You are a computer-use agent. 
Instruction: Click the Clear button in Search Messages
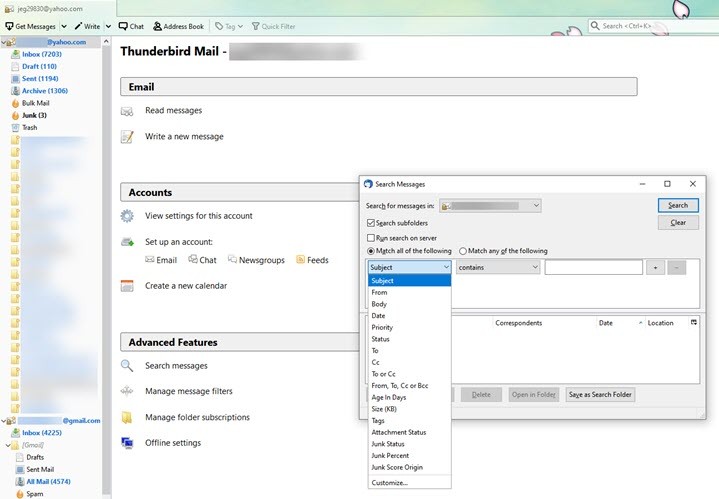(678, 222)
